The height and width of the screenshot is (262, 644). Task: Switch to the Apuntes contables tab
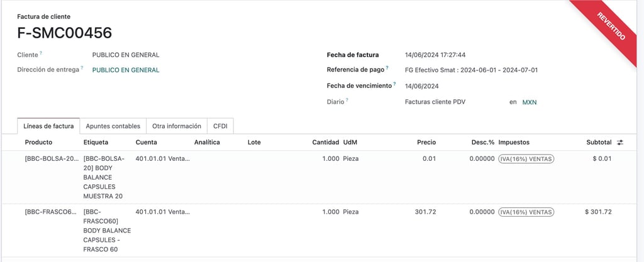113,126
